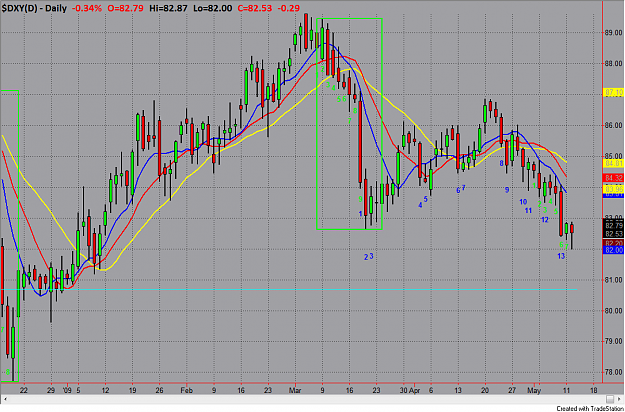625x412 pixels.
Task: Click the yellow 83.96 price marker
Action: click(614, 188)
